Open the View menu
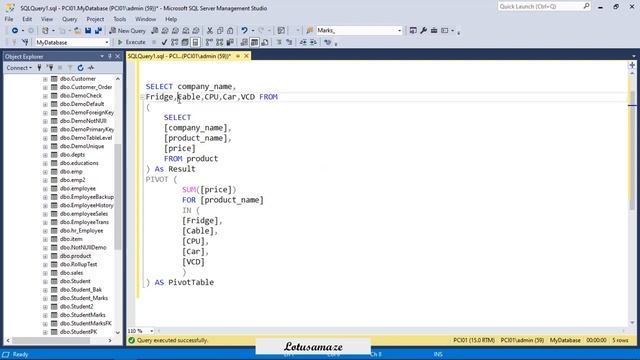The image size is (640, 360). tap(47, 19)
